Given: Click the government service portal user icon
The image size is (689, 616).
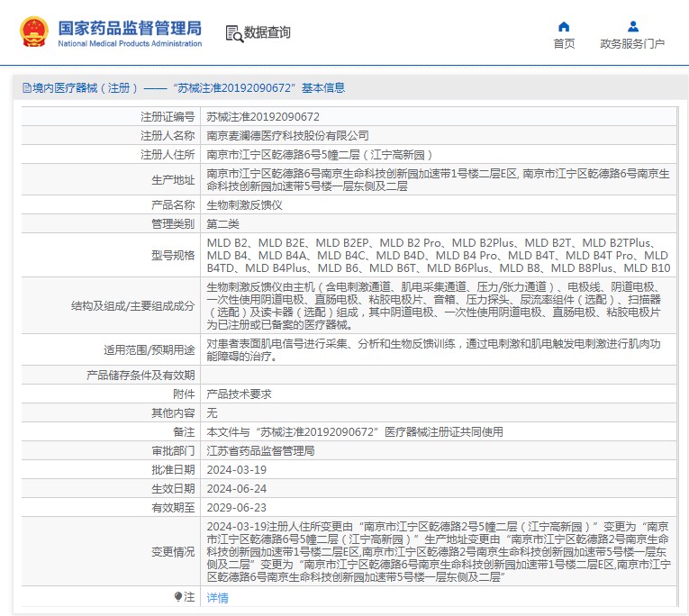Looking at the screenshot, I should 632,26.
